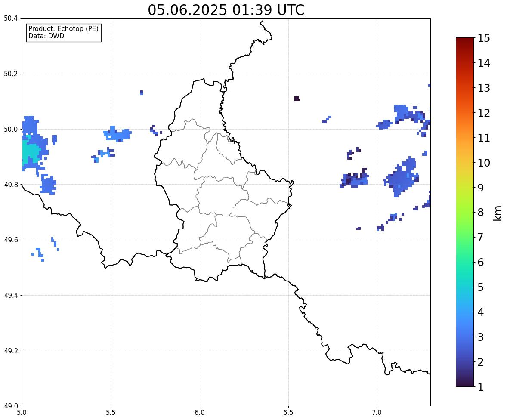This screenshot has height=420, width=507.
Task: Click the longitude axis label 5.5
Action: coord(111,413)
